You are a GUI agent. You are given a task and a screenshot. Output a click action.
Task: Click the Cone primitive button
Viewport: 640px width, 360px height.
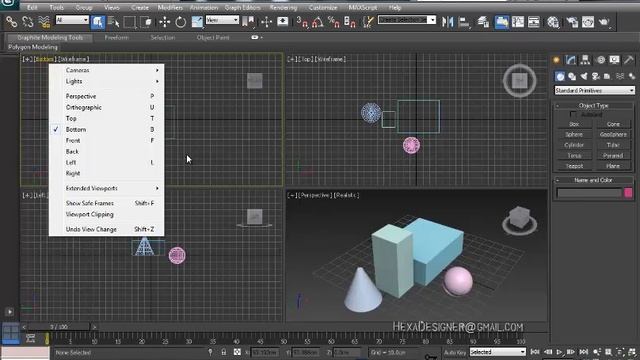coord(613,124)
